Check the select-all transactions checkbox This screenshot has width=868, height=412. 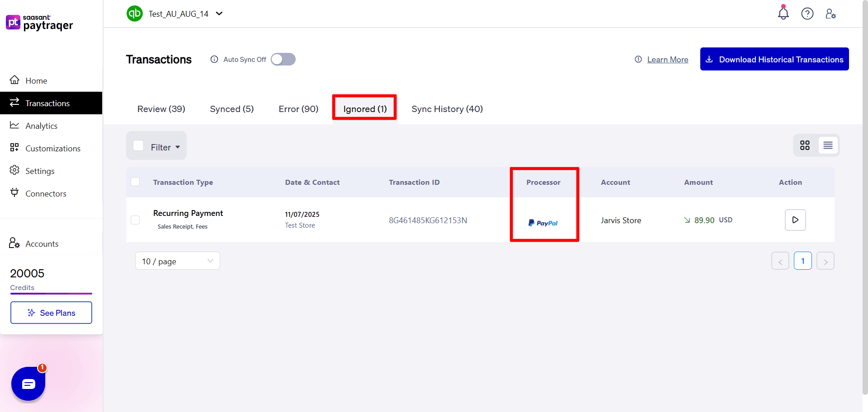coord(135,182)
